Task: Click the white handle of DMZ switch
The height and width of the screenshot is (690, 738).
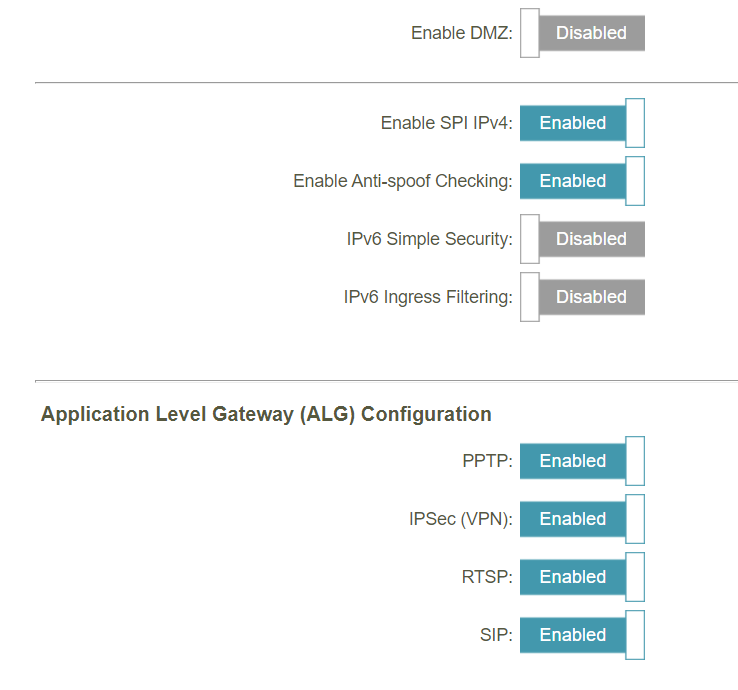Action: pos(530,33)
